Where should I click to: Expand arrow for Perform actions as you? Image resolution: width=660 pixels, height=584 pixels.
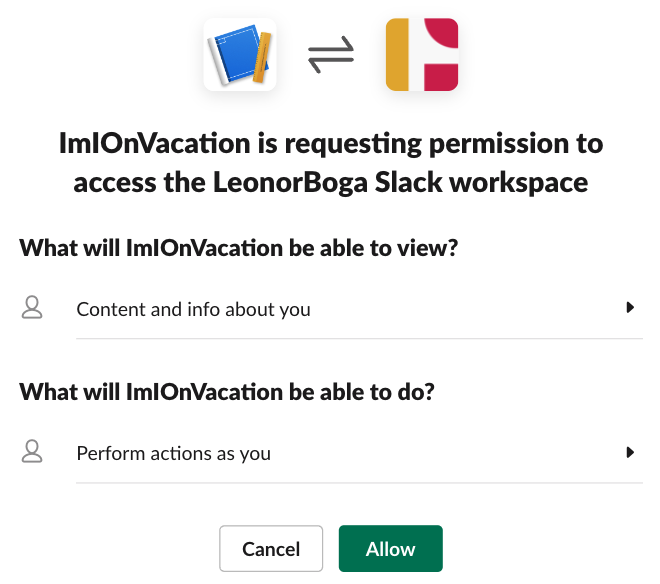tap(630, 452)
